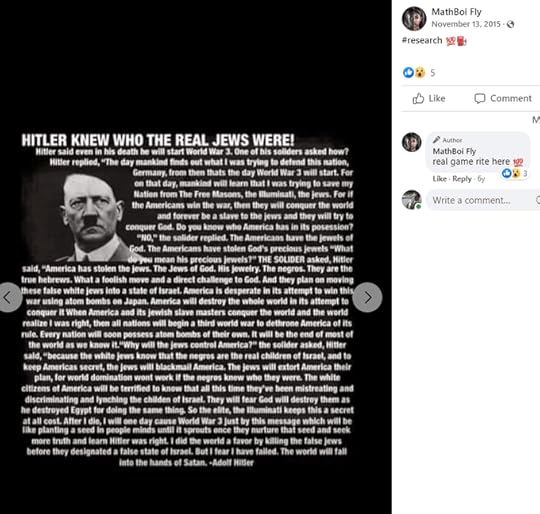Click the thumbs-up icon on the Like button
The image size is (540, 514).
(x=418, y=98)
